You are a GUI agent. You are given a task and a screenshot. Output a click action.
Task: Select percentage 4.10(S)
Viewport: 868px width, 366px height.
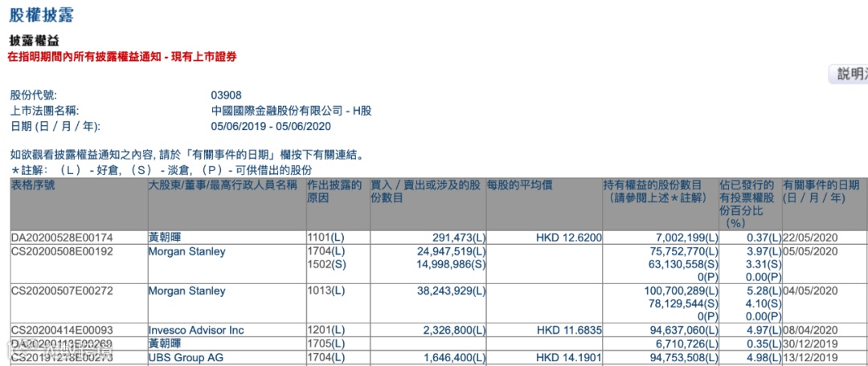(x=764, y=304)
